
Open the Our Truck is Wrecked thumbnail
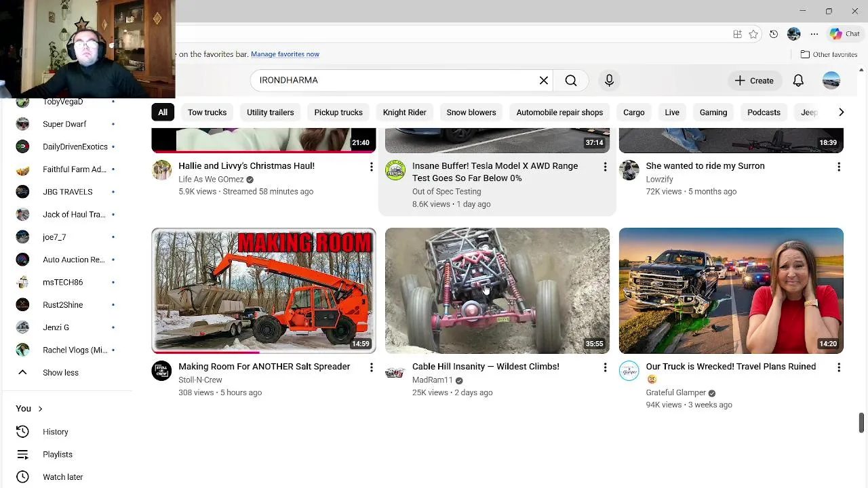tap(731, 291)
